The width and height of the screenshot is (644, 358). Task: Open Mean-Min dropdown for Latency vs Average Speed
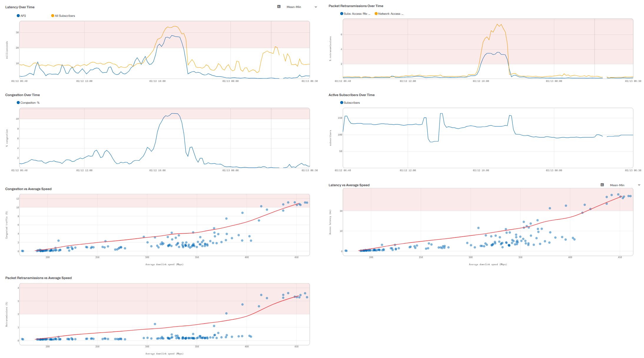(617, 185)
